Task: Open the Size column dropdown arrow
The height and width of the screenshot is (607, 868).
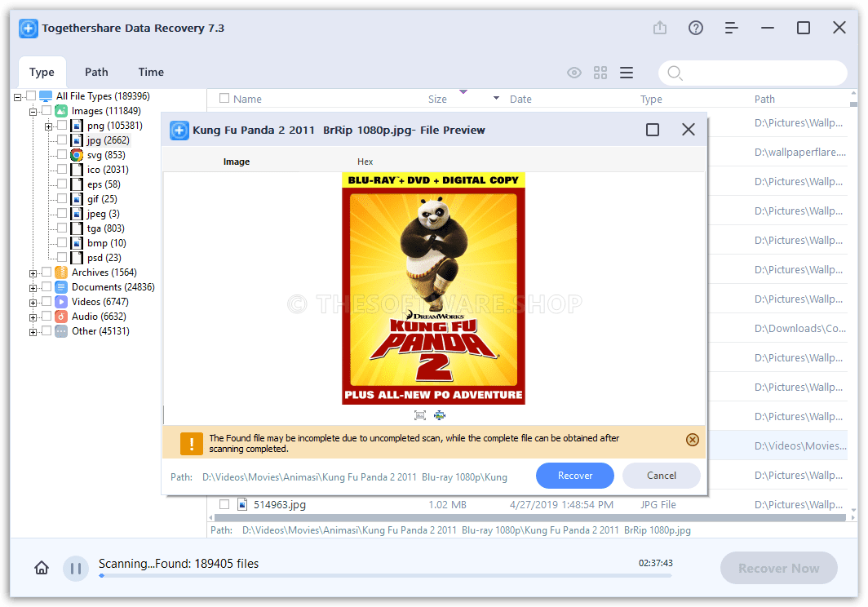Action: point(497,98)
